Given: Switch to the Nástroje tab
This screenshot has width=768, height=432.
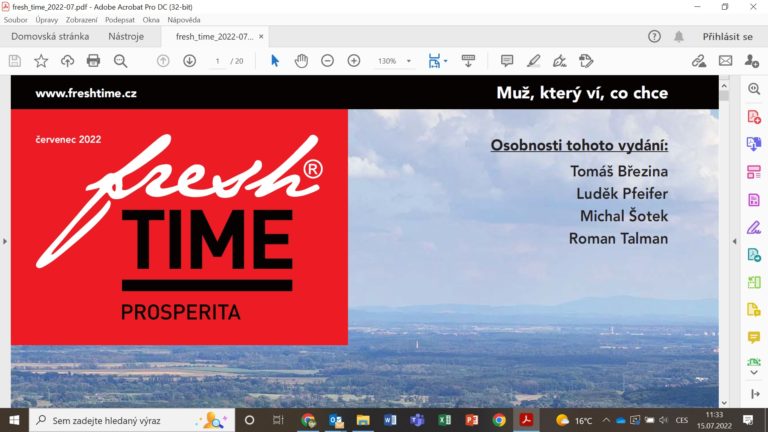Looking at the screenshot, I should [126, 37].
